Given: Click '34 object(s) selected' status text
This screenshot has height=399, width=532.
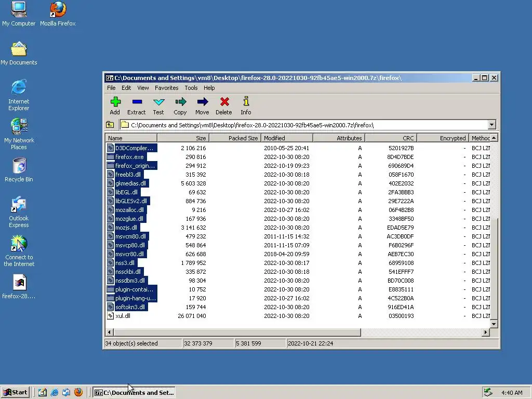Looking at the screenshot, I should click(x=131, y=343).
